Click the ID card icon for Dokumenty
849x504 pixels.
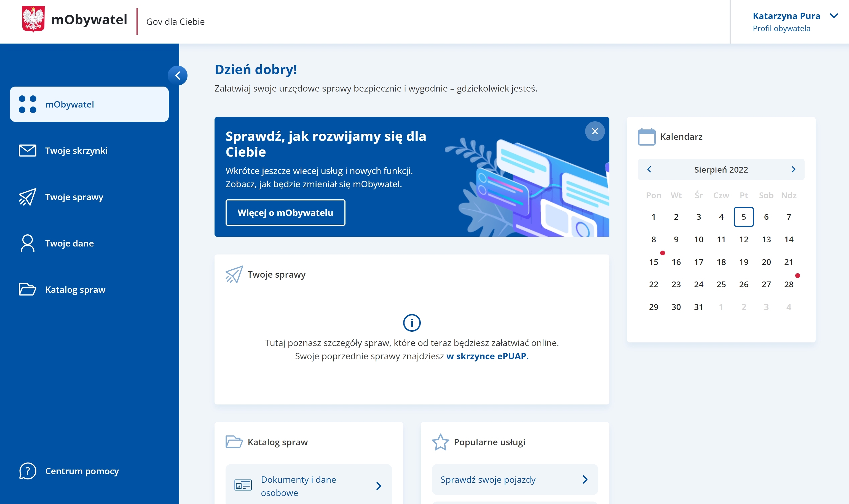click(243, 485)
